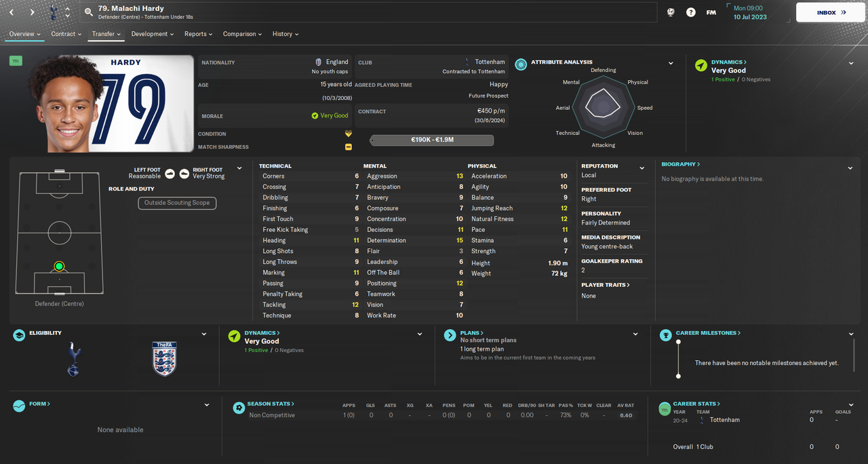Click the Tottenham crest in Eligibility panel
The image size is (868, 464).
74,359
